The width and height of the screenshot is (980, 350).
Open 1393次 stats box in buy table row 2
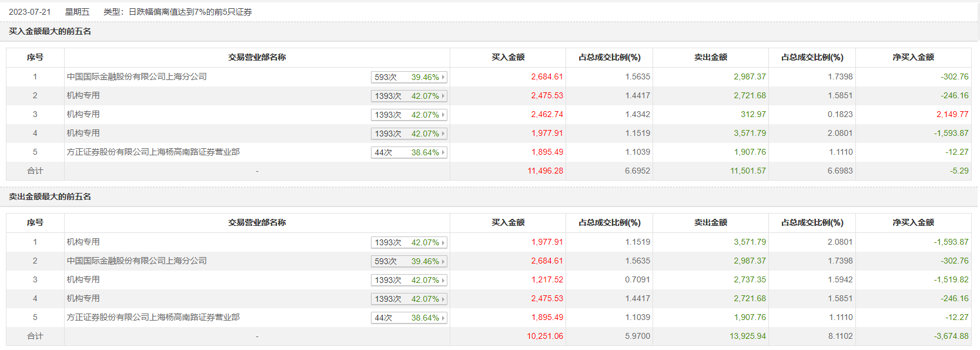pyautogui.click(x=409, y=96)
